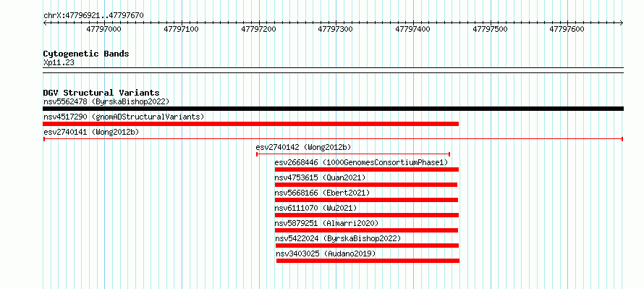Screen dimensions: 644x289
Task: Click the red nsv4517290 variant bar
Action: tap(250, 124)
